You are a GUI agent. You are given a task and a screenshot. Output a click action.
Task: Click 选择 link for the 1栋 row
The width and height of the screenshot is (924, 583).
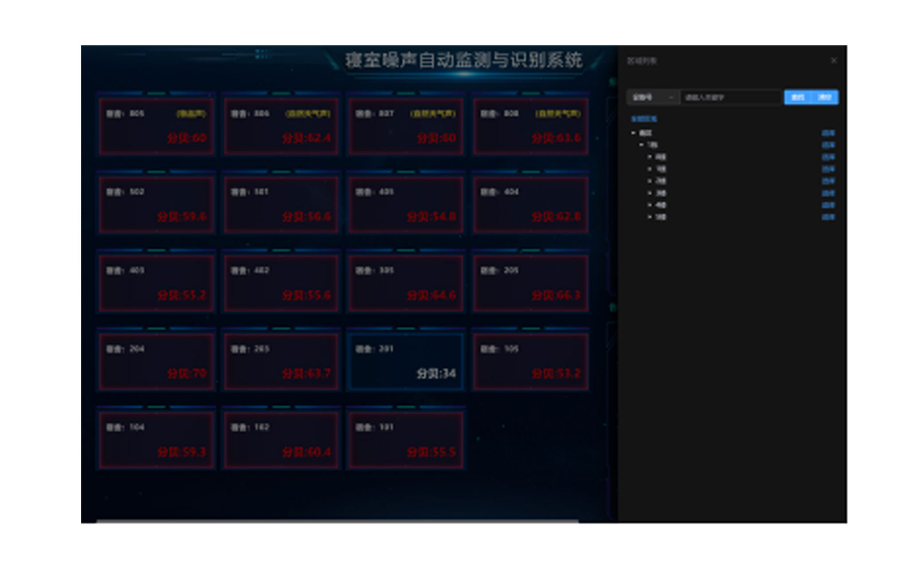click(828, 145)
